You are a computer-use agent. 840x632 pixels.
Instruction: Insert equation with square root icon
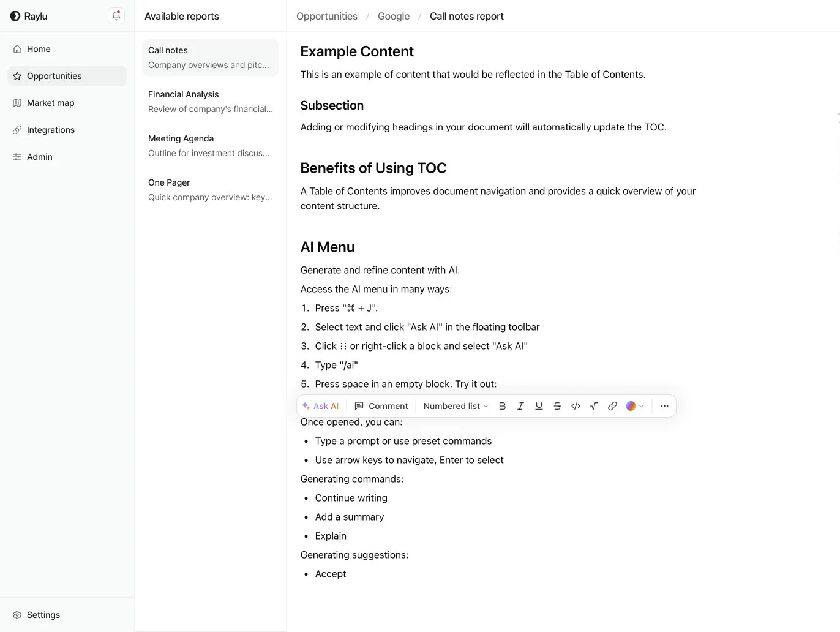(594, 406)
